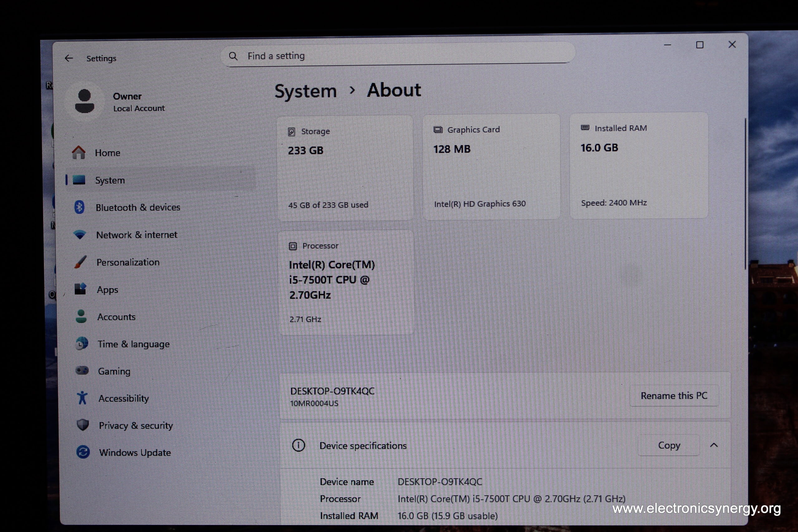
Task: Click the Storage 233 GB card
Action: [x=345, y=168]
